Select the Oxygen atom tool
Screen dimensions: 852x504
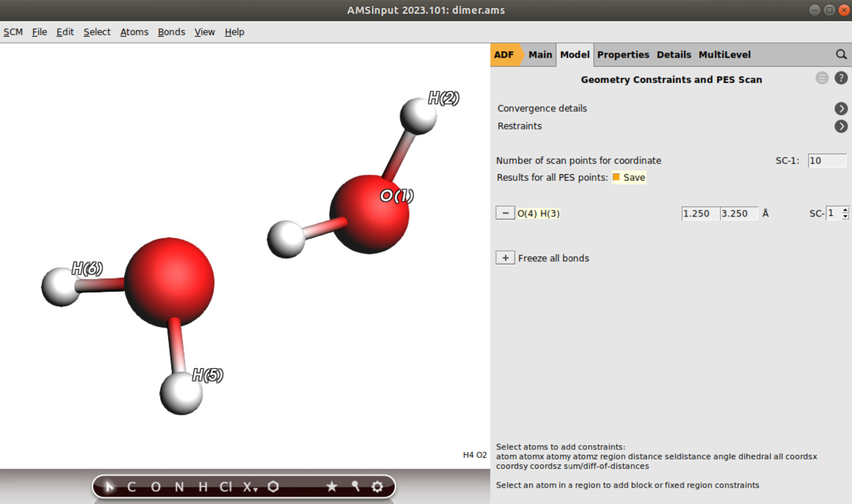click(x=156, y=486)
